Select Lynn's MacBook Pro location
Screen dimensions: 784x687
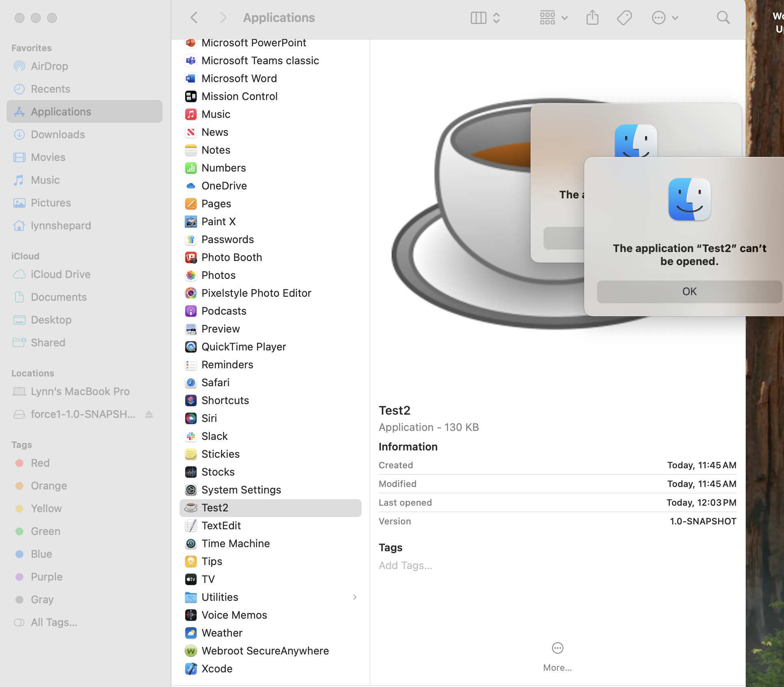point(84,391)
